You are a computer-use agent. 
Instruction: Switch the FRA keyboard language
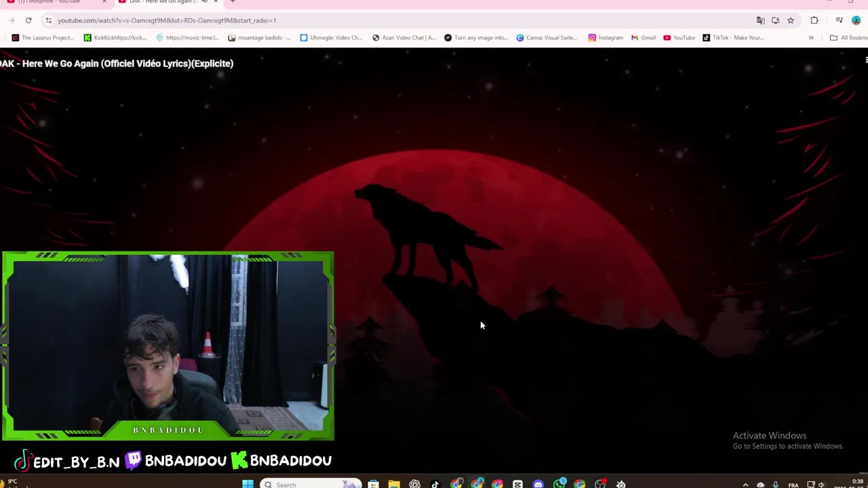pyautogui.click(x=793, y=485)
